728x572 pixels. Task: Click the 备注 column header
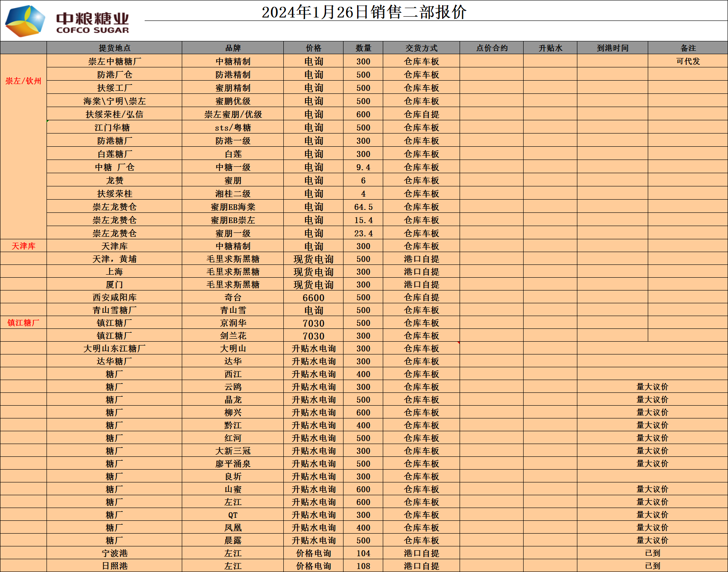[688, 48]
